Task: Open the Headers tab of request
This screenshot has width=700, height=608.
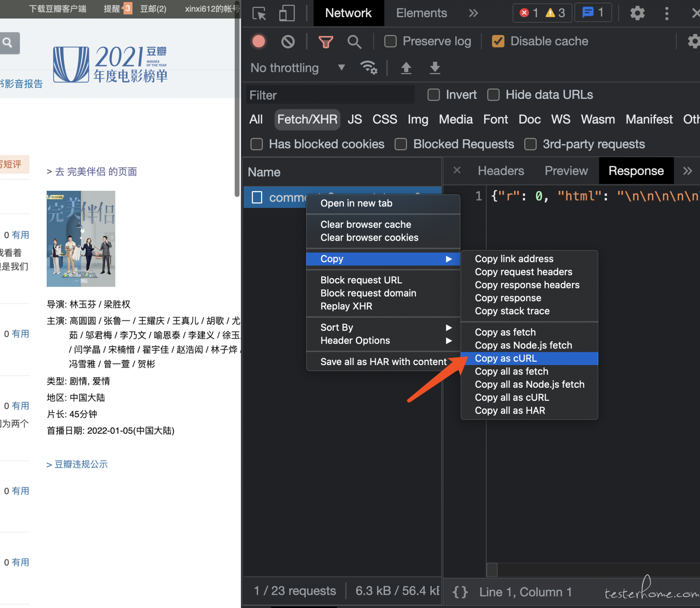Action: (x=501, y=171)
